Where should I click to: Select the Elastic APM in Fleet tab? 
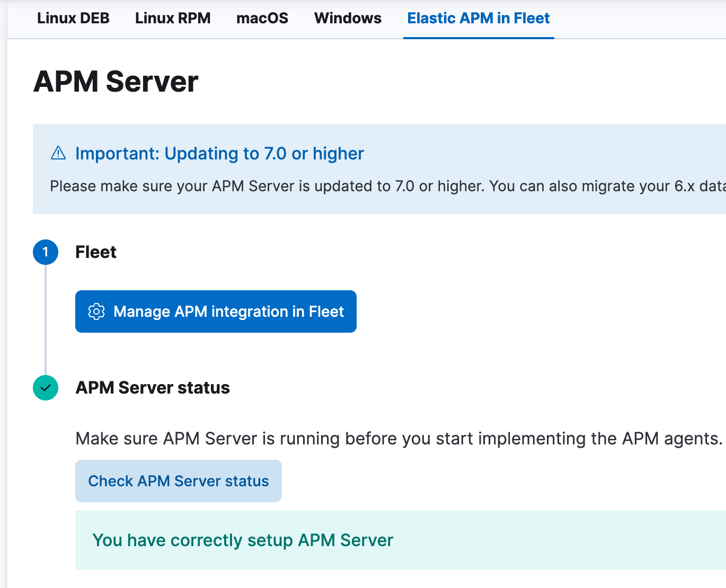click(477, 18)
